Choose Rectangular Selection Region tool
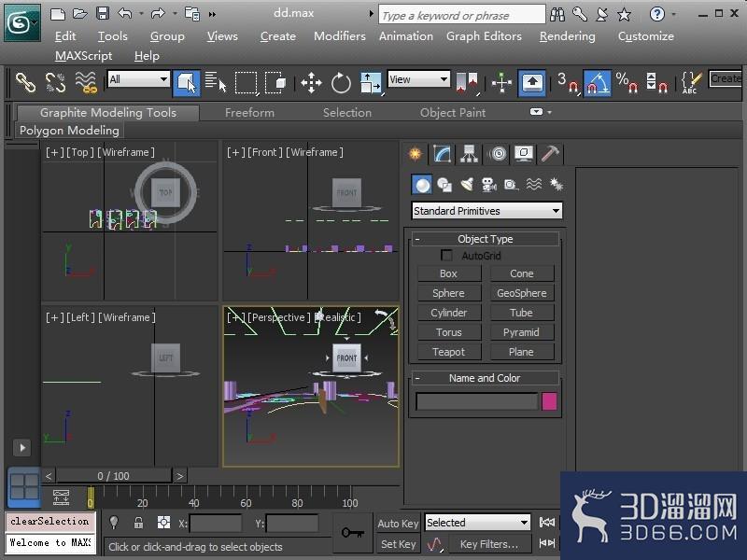 pos(246,83)
